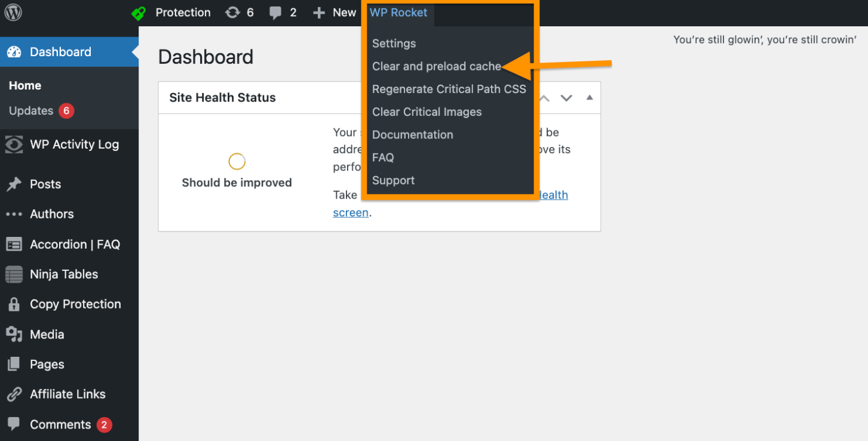The image size is (868, 441).
Task: Click the New label in admin bar
Action: [345, 13]
